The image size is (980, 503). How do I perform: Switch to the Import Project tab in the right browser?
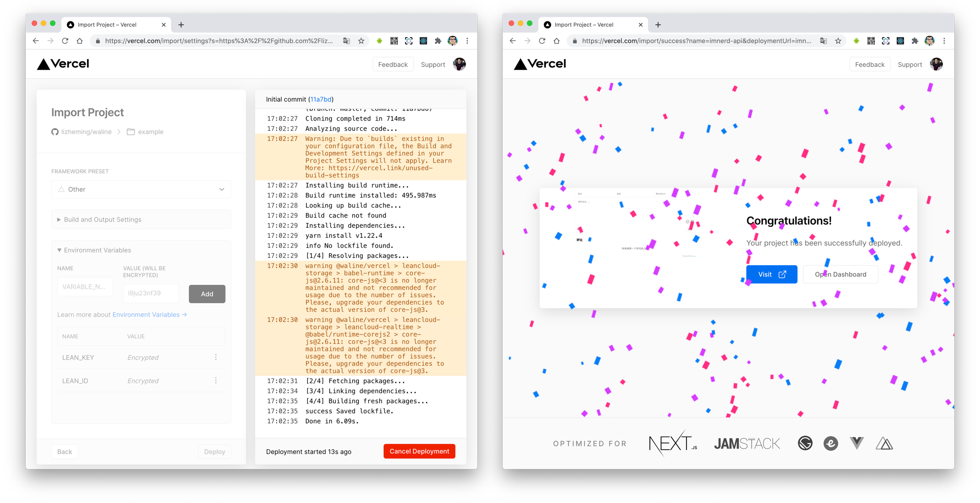584,25
